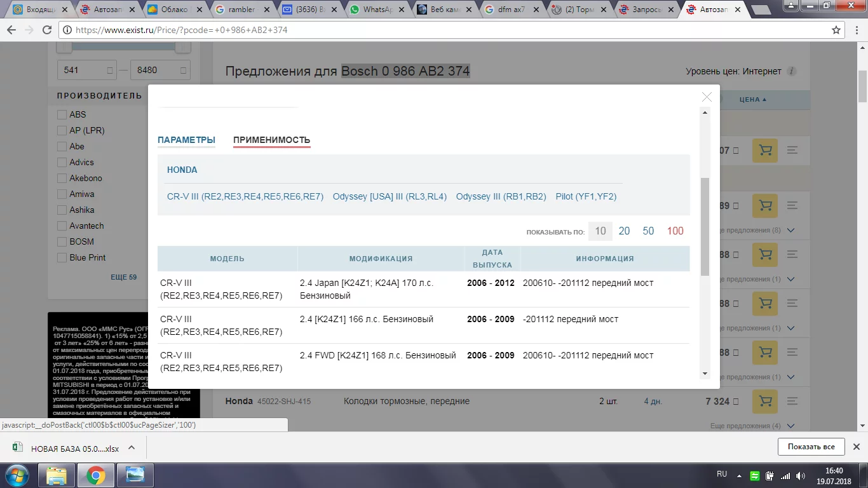The height and width of the screenshot is (488, 868).
Task: Click the power plug tray icon
Action: [x=770, y=475]
